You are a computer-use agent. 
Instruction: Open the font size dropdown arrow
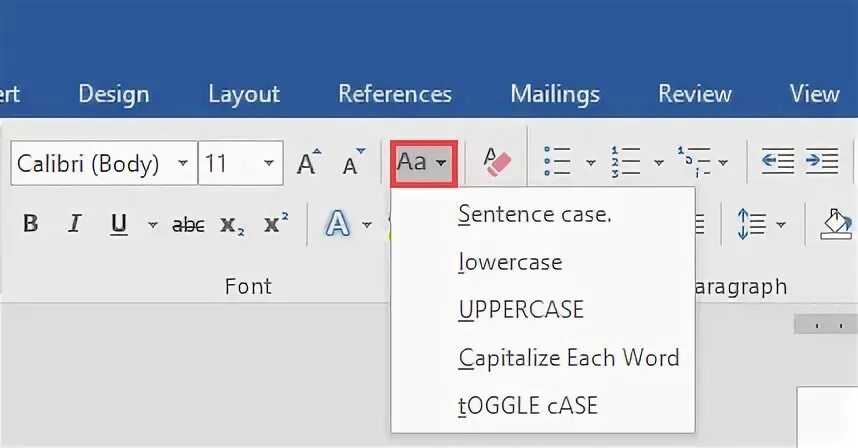269,163
